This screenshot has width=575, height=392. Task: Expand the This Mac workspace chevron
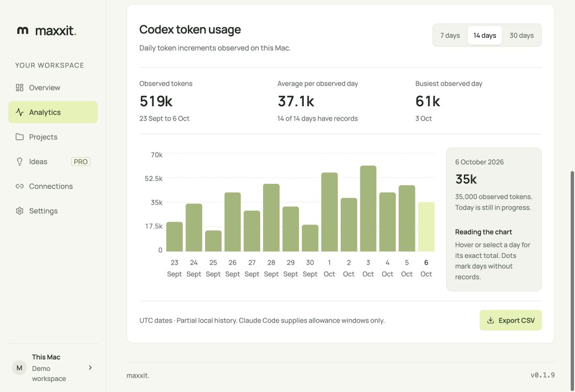pos(90,368)
